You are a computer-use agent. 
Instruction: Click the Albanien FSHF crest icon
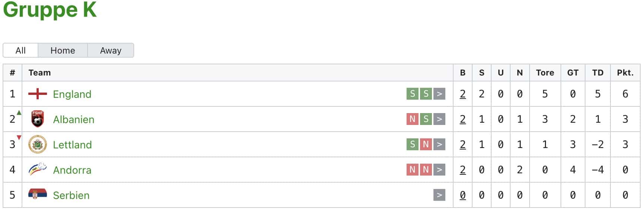pyautogui.click(x=38, y=119)
